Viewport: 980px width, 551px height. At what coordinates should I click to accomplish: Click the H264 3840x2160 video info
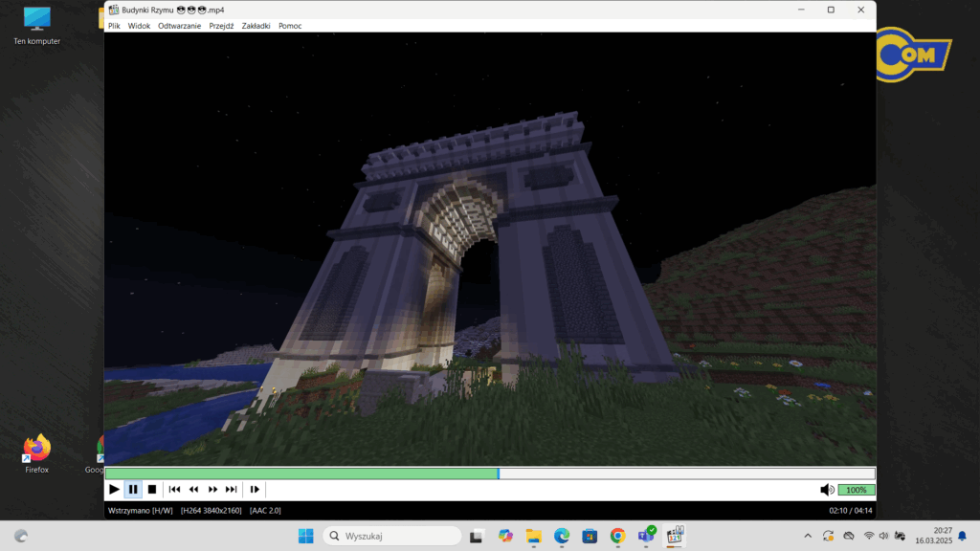[x=212, y=511]
